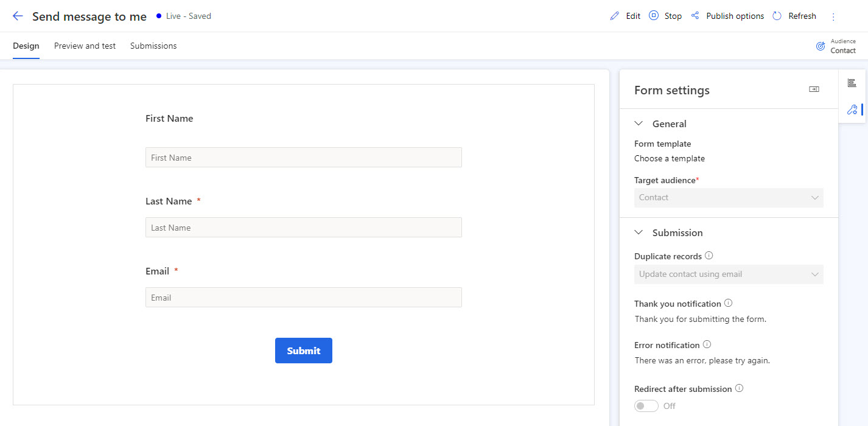Click the Form settings heading
868x426 pixels.
tap(672, 90)
